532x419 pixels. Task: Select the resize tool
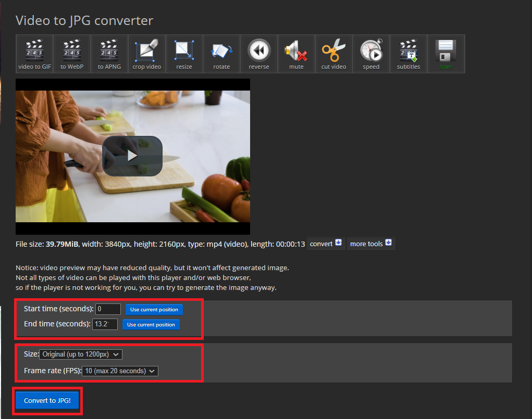[184, 54]
